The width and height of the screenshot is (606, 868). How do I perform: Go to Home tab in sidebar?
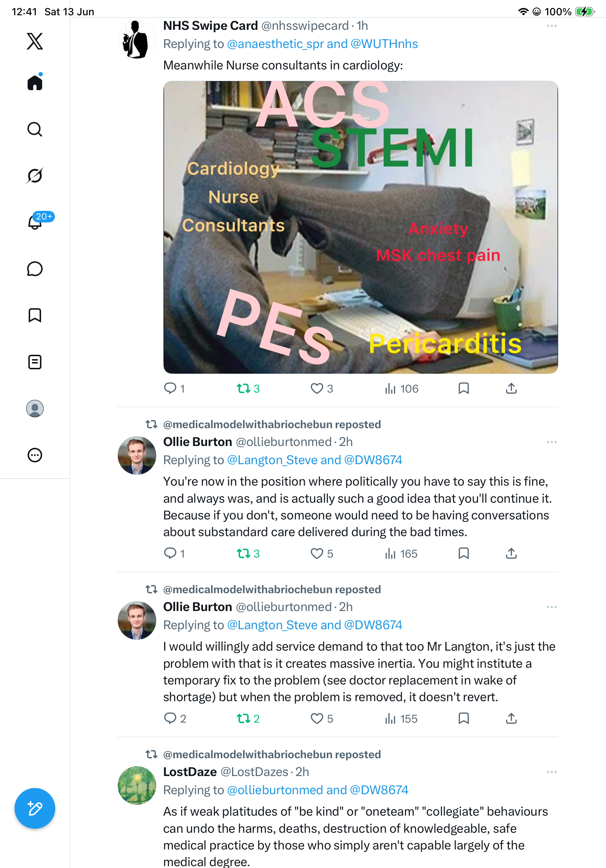pos(35,82)
